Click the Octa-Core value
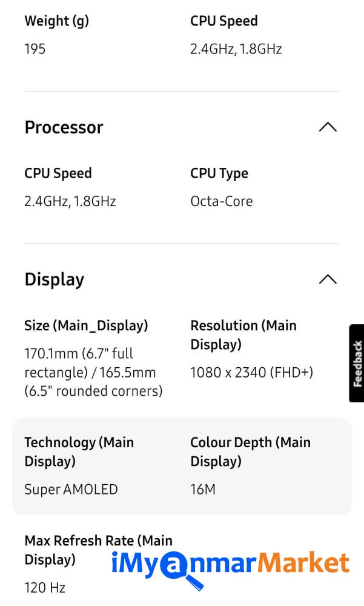The image size is (364, 606). click(x=221, y=201)
